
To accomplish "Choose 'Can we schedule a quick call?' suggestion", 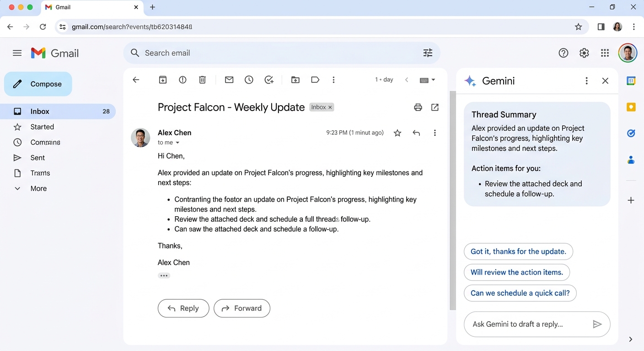I will coord(520,293).
